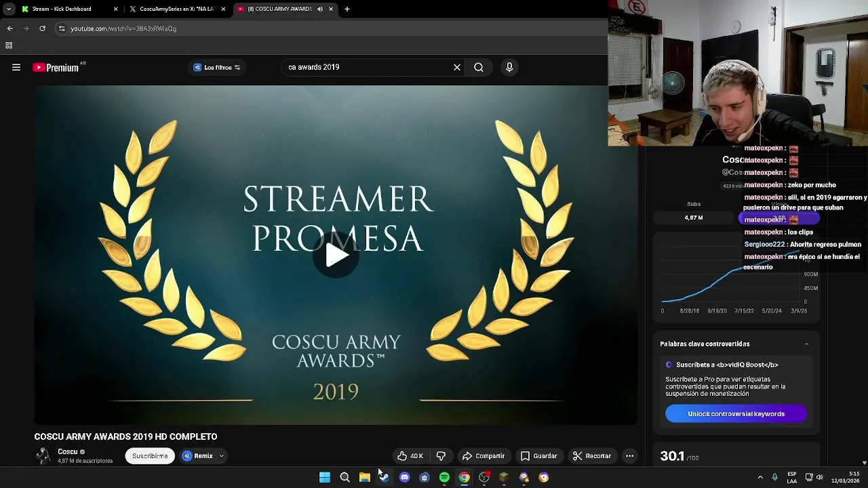Run the search using the magnifier button
The width and height of the screenshot is (868, 488).
coord(479,67)
